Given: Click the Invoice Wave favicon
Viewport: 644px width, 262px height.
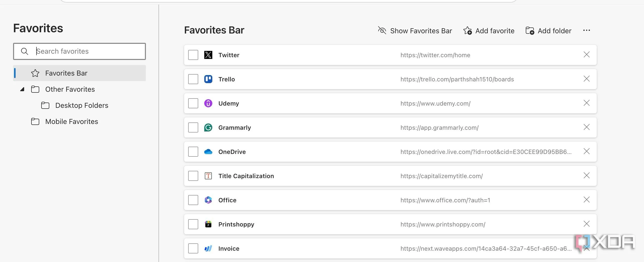Looking at the screenshot, I should pyautogui.click(x=208, y=248).
